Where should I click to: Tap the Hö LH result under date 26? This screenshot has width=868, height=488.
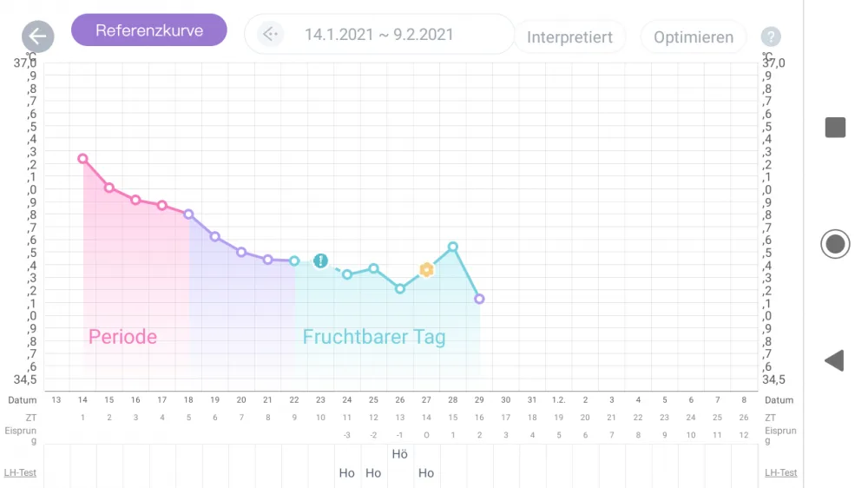pyautogui.click(x=399, y=454)
